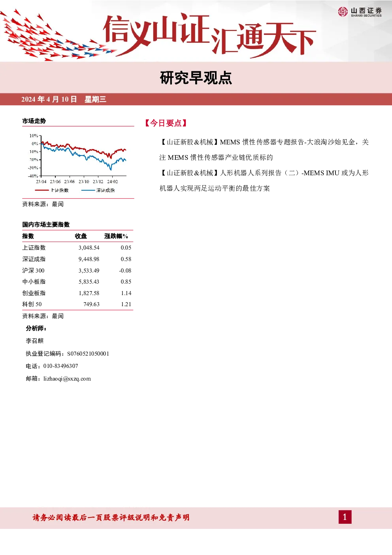Click the 分析师： label

click(x=36, y=328)
